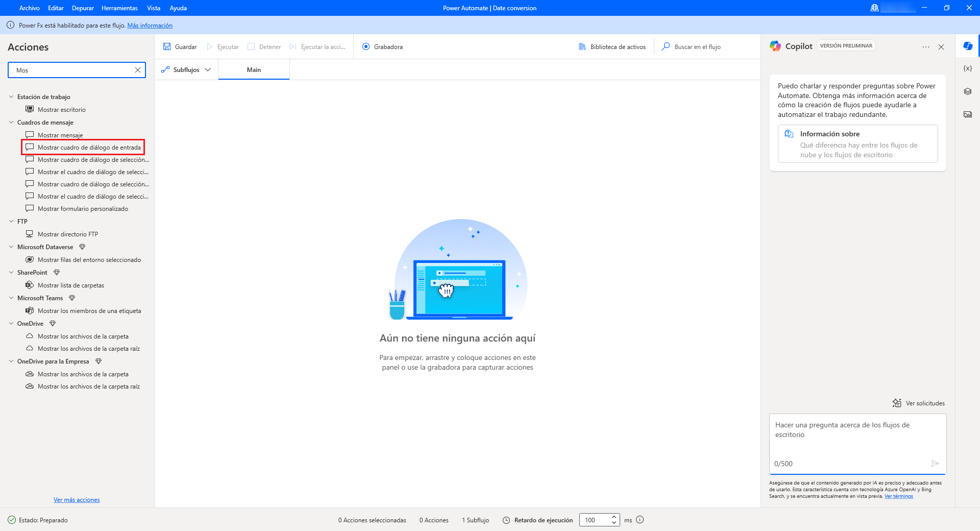This screenshot has height=531, width=980.
Task: Click the SharePoint premium diamond icon
Action: click(x=57, y=273)
